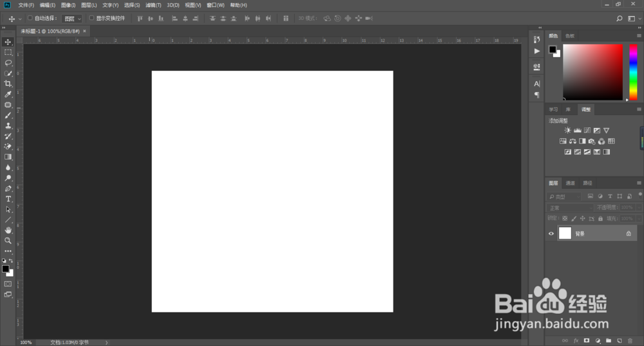Toggle lock all padlock icon
Screen dimensions: 644x346
tap(600, 219)
